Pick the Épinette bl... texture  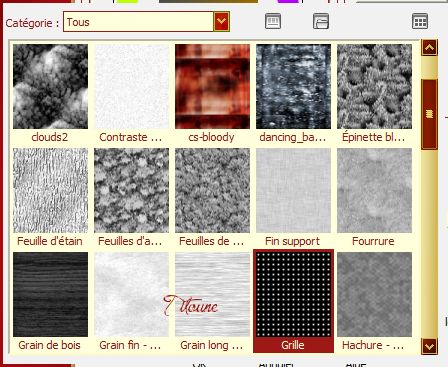point(374,87)
